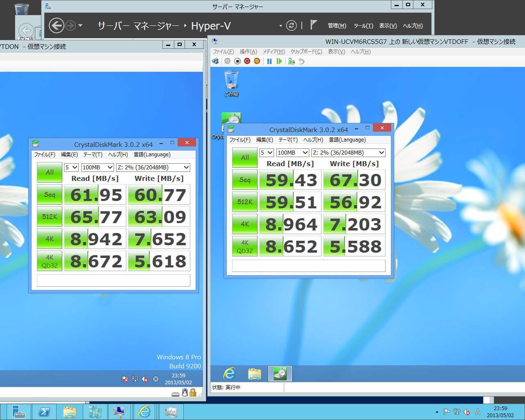Take a VM snapshot using toolbar icon
This screenshot has width=525, height=420.
click(x=291, y=61)
